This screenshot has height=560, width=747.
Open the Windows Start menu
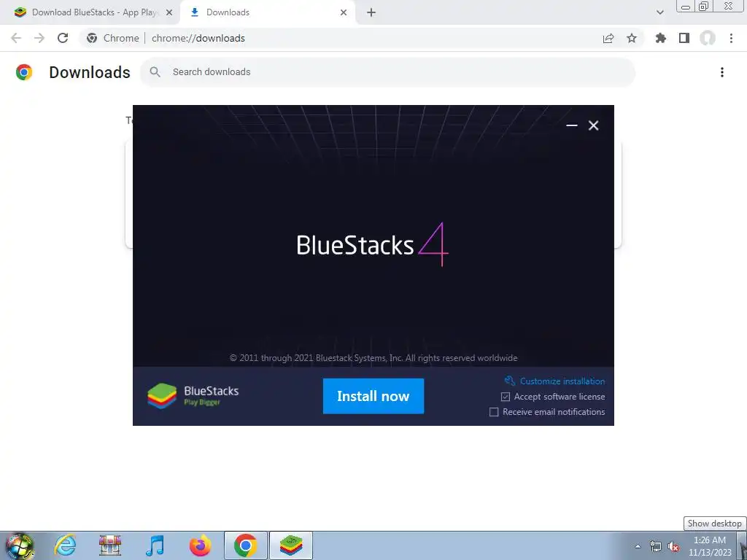pos(20,545)
